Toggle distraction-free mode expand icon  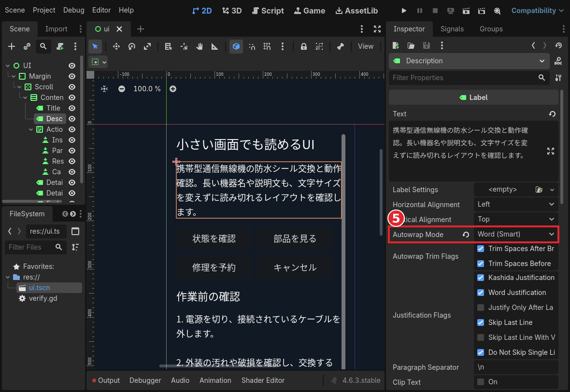coord(377,29)
